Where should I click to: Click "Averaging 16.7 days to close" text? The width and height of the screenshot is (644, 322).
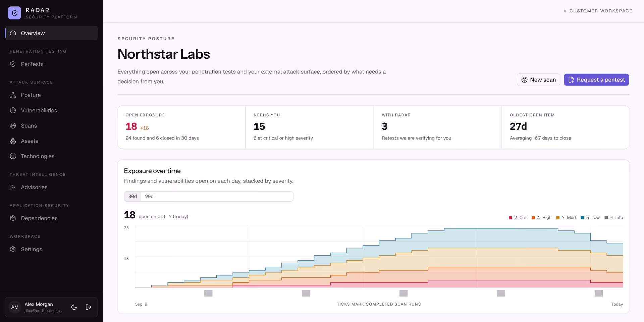click(x=540, y=138)
